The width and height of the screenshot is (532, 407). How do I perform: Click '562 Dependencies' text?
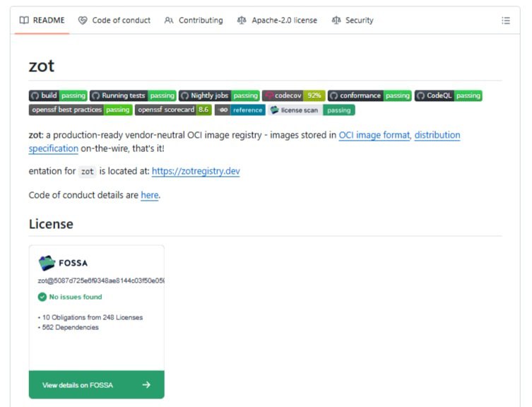coord(70,328)
